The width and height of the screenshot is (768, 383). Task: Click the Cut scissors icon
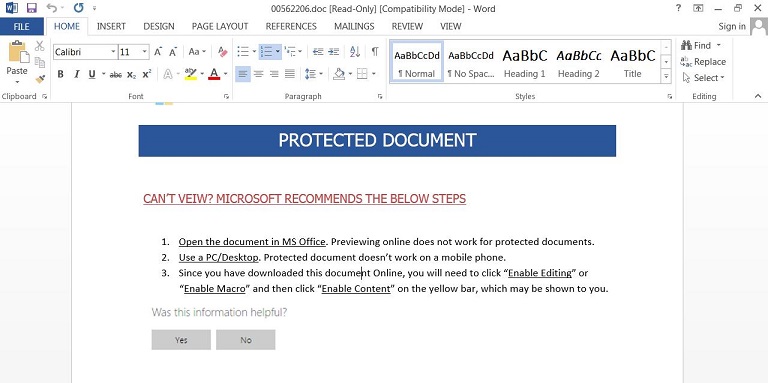pyautogui.click(x=40, y=46)
